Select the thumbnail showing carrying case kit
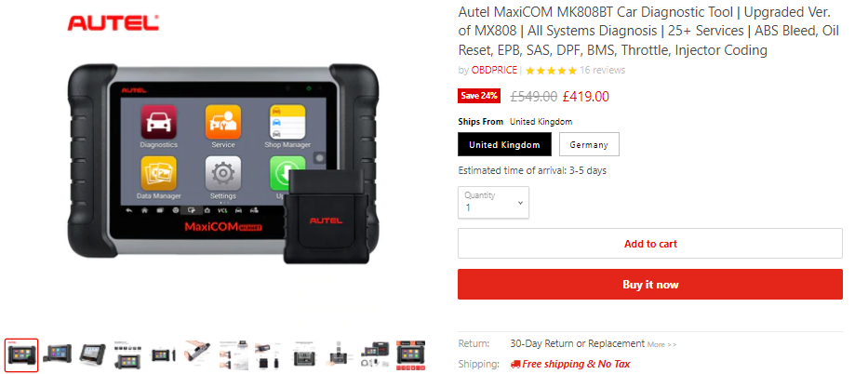This screenshot has width=868, height=374. click(x=375, y=354)
